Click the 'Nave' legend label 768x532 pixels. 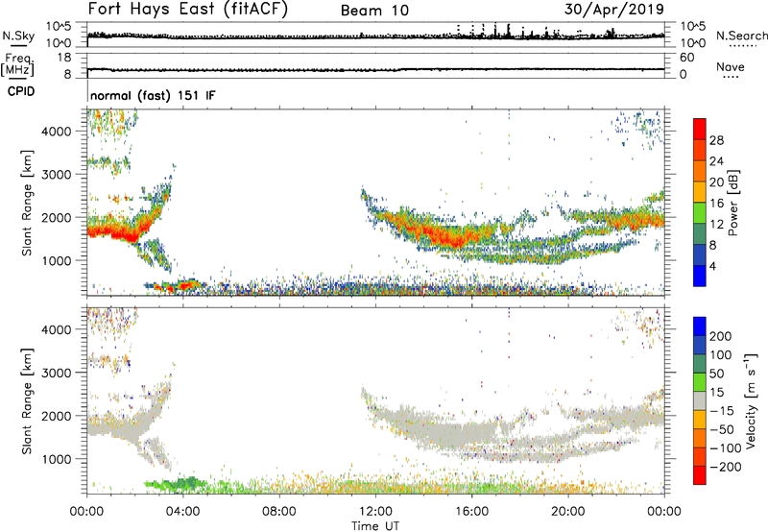731,67
